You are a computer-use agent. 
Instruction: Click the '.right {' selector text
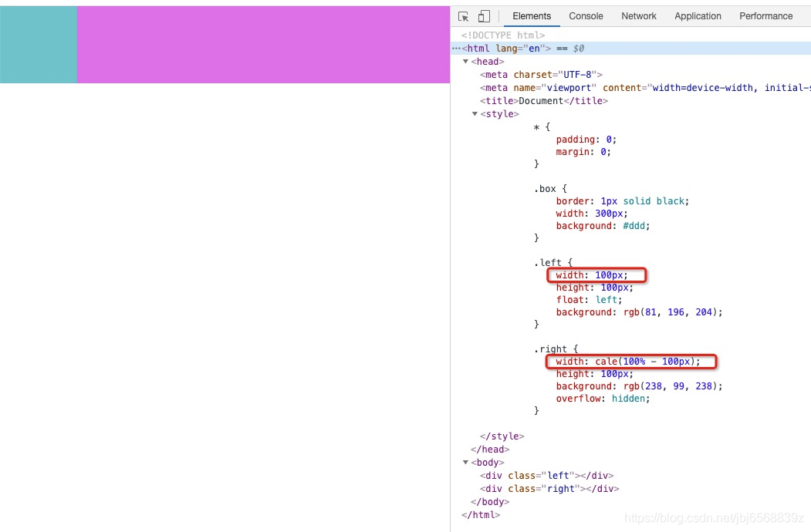point(556,349)
